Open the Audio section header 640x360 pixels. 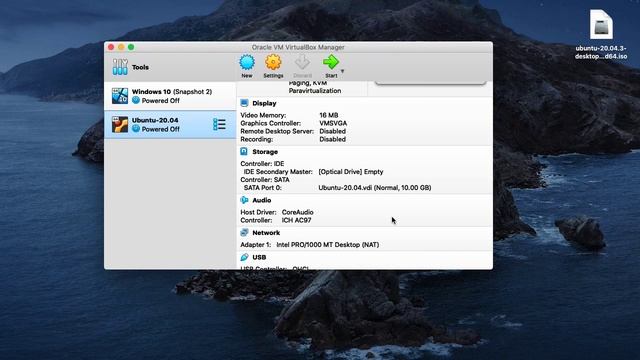pos(262,200)
